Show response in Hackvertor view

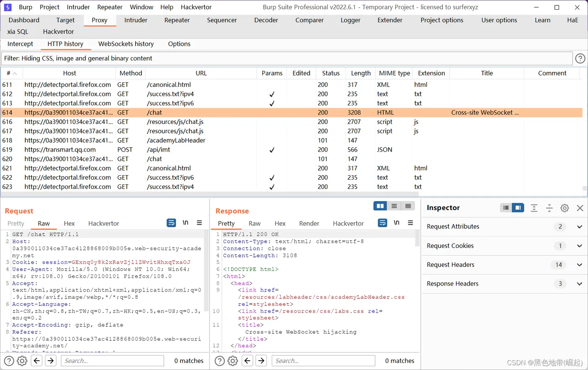(348, 223)
